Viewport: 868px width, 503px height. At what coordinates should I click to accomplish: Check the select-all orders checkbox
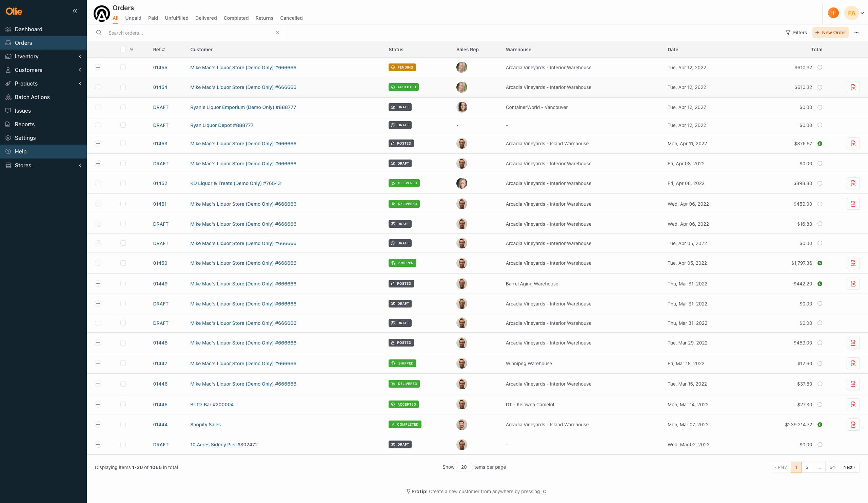[x=123, y=50]
